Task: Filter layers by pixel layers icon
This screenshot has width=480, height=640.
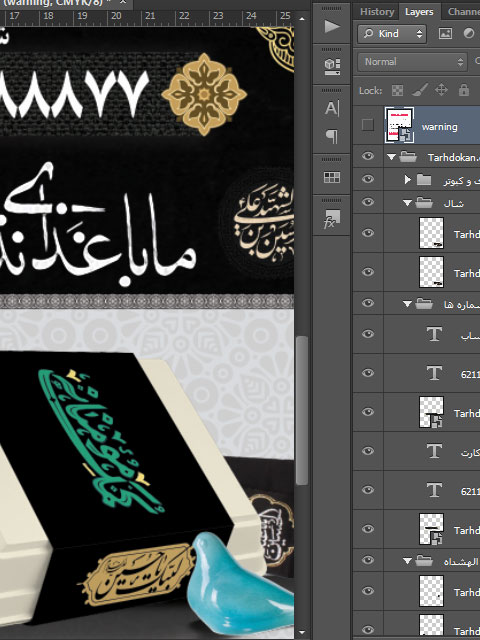Action: (445, 33)
